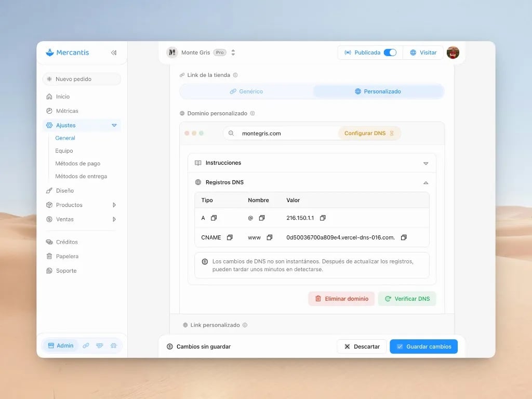Copy the @ record name
Viewport: 532px width, 399px height.
coord(262,218)
